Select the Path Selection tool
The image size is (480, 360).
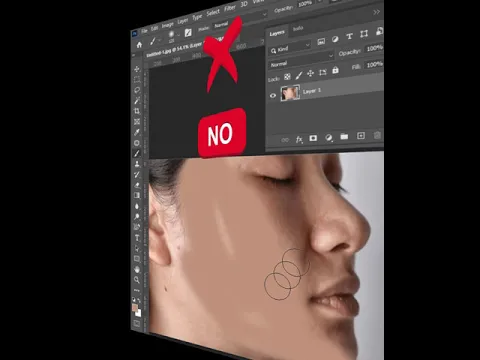(x=137, y=248)
